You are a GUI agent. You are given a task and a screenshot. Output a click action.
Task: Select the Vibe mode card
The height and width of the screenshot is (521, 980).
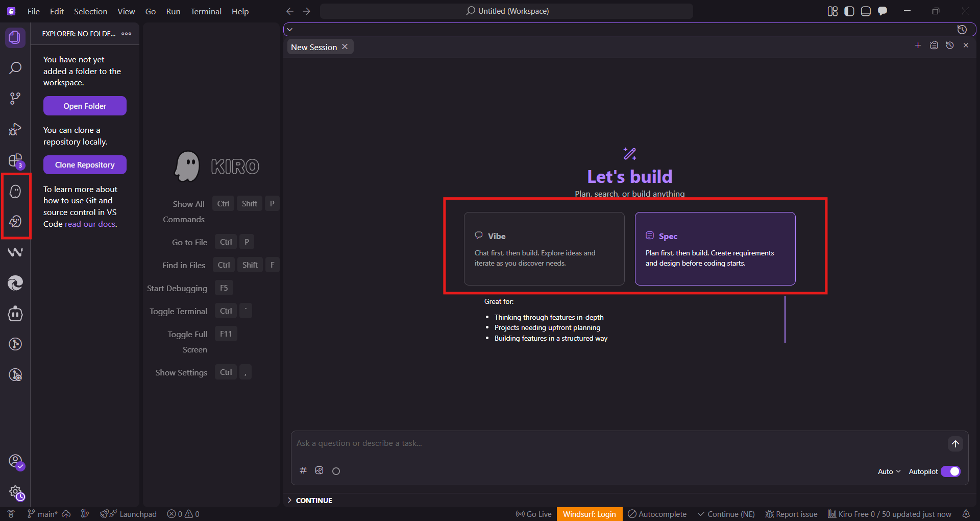(x=544, y=249)
